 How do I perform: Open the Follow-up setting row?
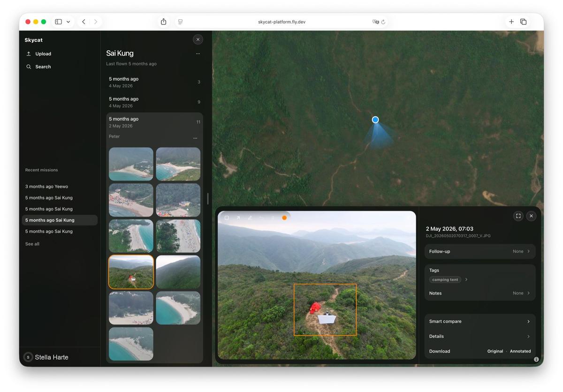click(480, 251)
